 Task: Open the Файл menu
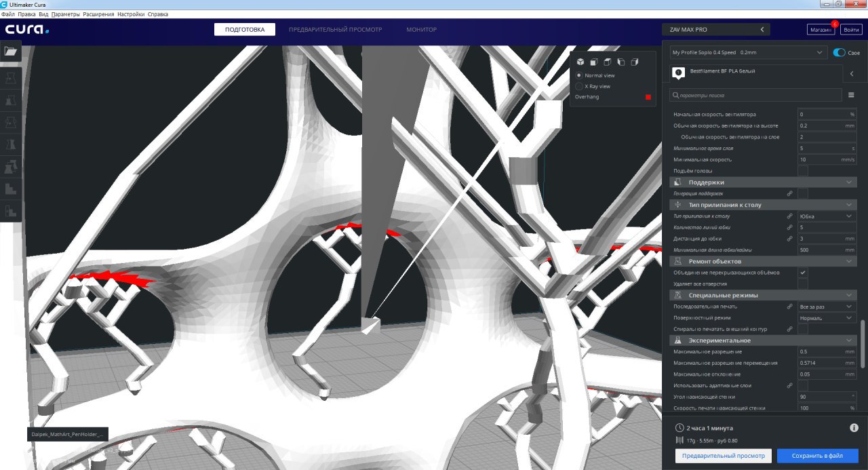tap(8, 14)
